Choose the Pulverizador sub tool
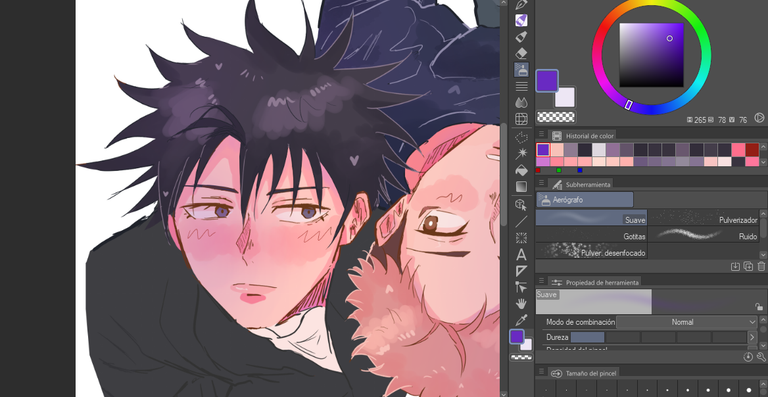This screenshot has width=768, height=397. click(x=703, y=217)
